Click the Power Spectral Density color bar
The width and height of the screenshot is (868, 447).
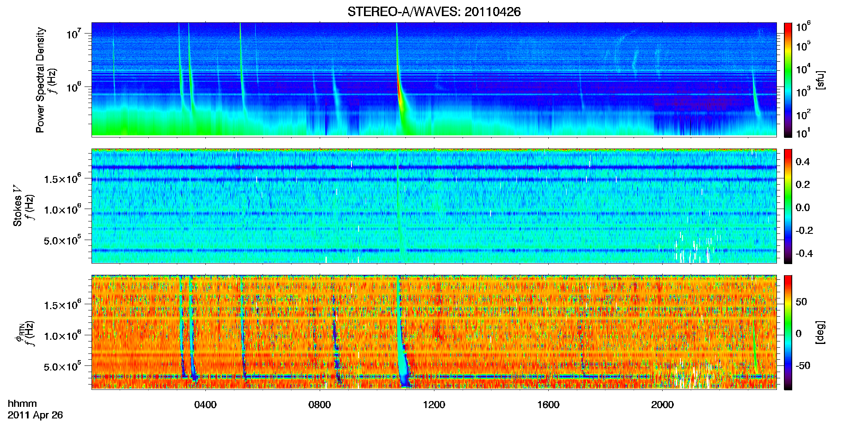(x=788, y=80)
